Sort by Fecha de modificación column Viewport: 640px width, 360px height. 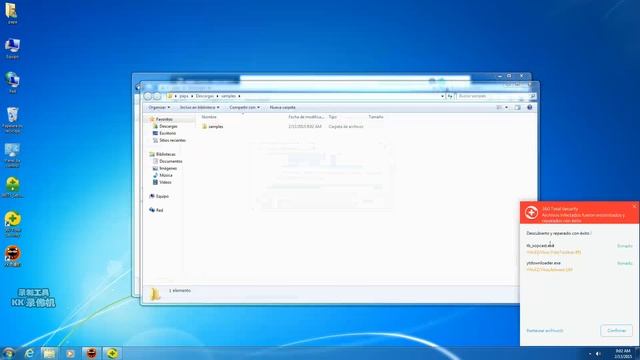click(306, 117)
